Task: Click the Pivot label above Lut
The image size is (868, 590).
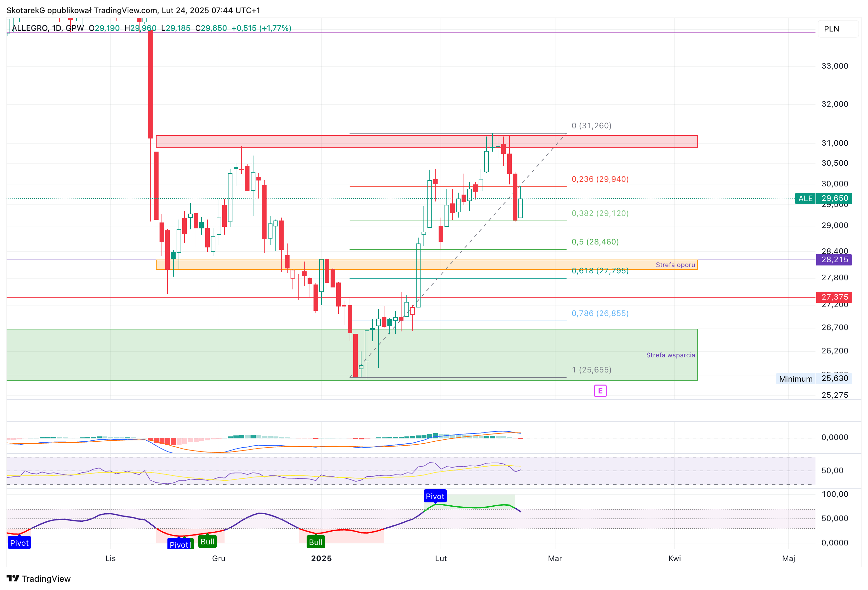Action: [435, 496]
